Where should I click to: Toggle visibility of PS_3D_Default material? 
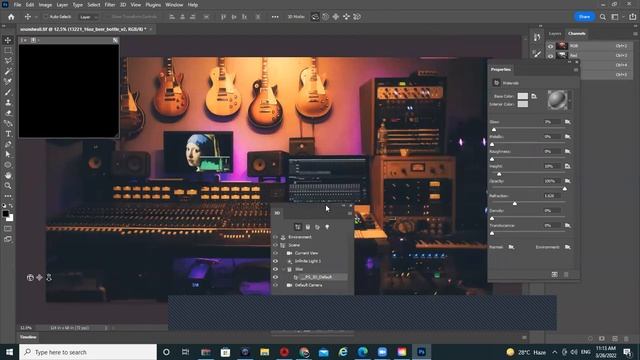coord(275,277)
